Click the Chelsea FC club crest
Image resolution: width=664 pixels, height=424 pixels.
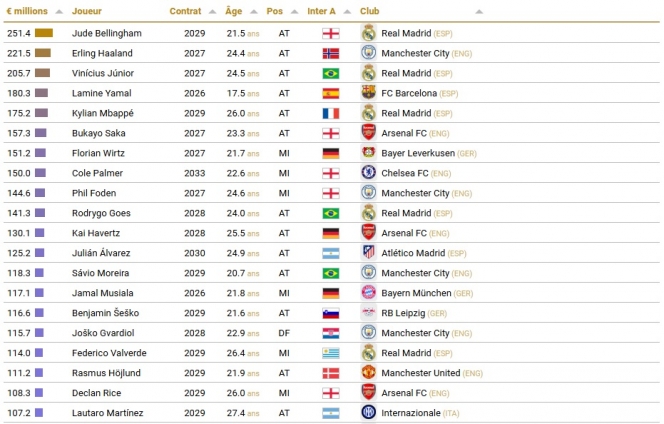coord(368,173)
